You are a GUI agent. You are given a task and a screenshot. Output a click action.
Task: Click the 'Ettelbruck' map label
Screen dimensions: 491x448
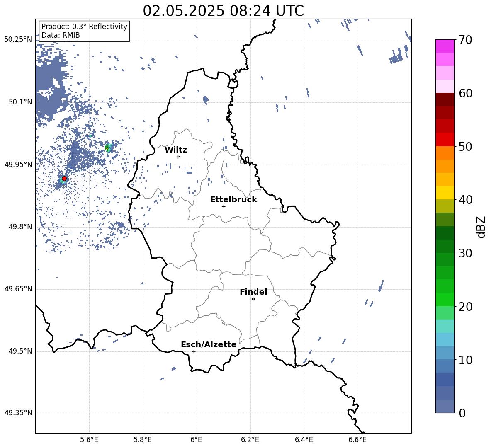[233, 199]
